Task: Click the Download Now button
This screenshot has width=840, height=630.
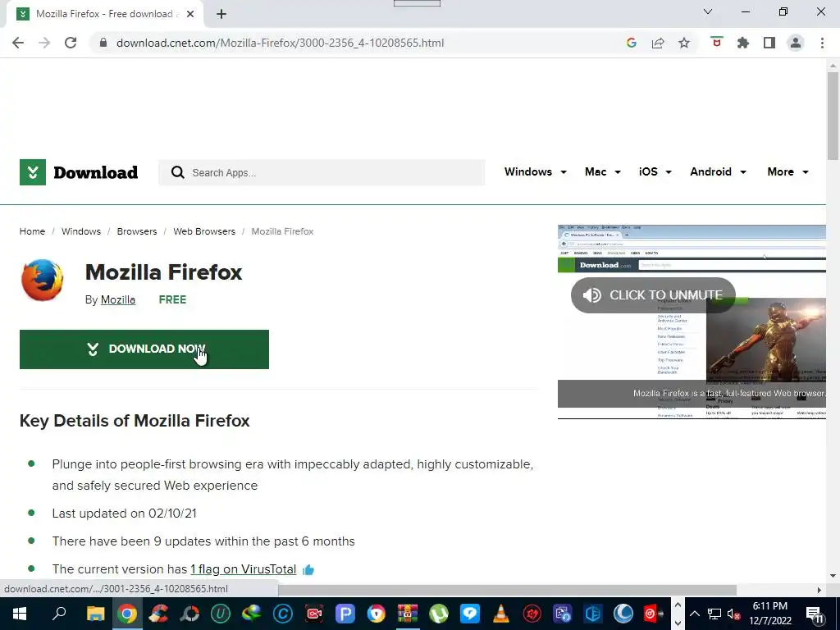Action: (144, 349)
